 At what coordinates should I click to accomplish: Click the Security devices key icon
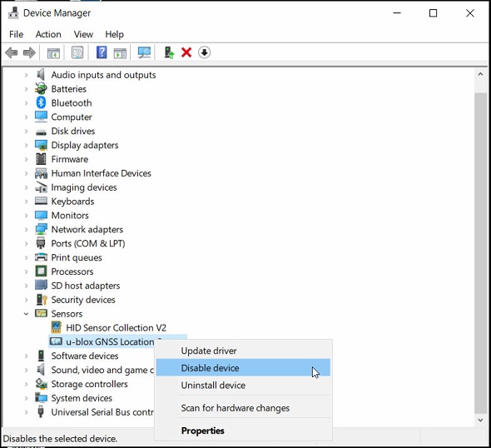(x=42, y=300)
